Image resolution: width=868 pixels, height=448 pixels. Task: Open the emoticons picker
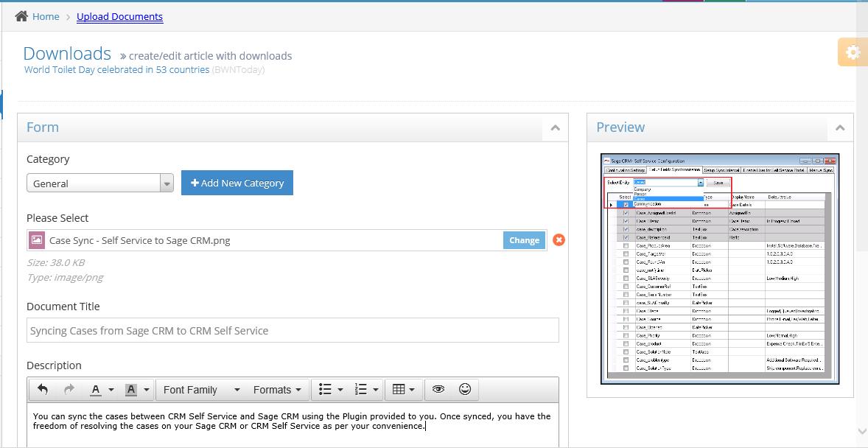pyautogui.click(x=465, y=389)
